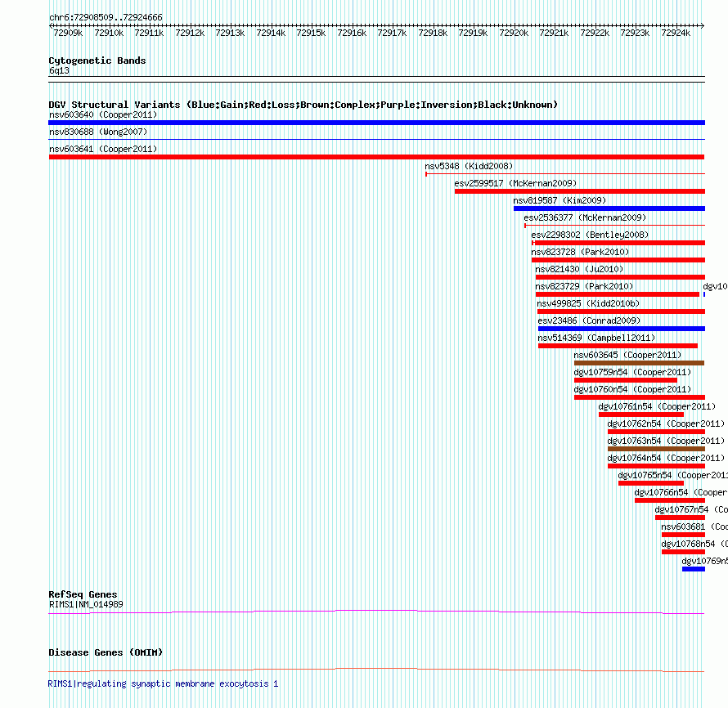Open the dgv10764n54 (Cooper2011) label
The image size is (728, 708).
point(666,458)
